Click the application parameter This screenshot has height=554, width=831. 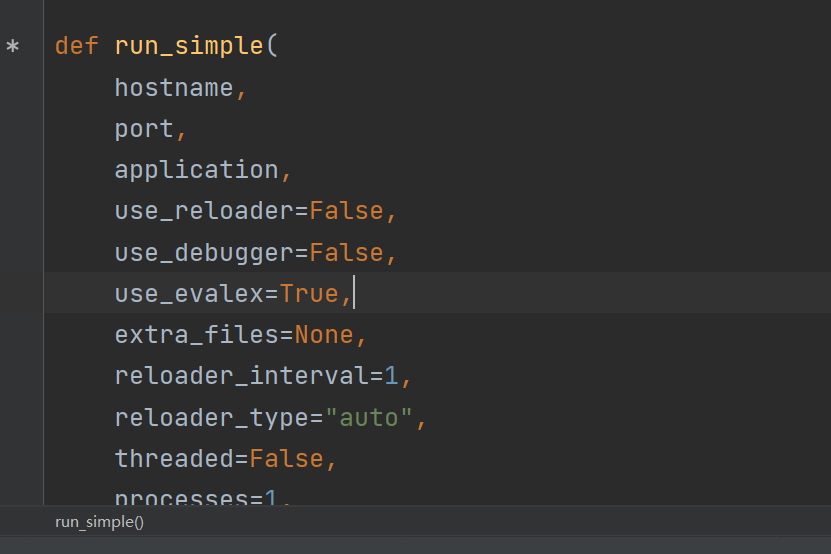[196, 170]
